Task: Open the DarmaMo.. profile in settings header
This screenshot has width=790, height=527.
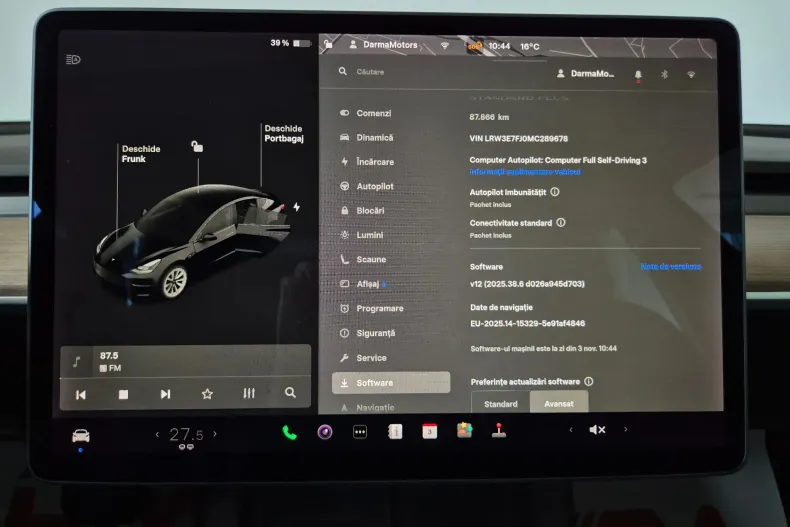Action: (x=585, y=74)
